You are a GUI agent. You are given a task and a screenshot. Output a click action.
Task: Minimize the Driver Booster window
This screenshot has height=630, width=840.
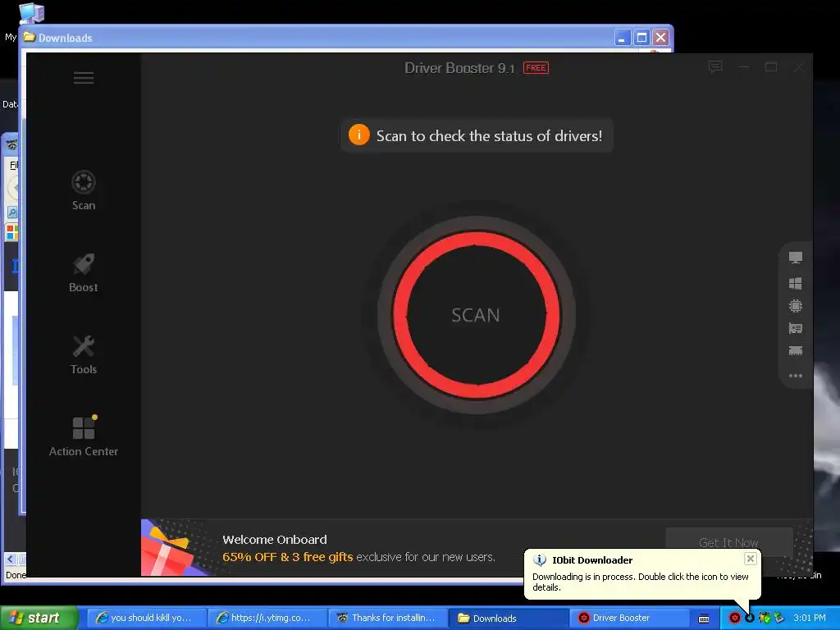(x=743, y=67)
